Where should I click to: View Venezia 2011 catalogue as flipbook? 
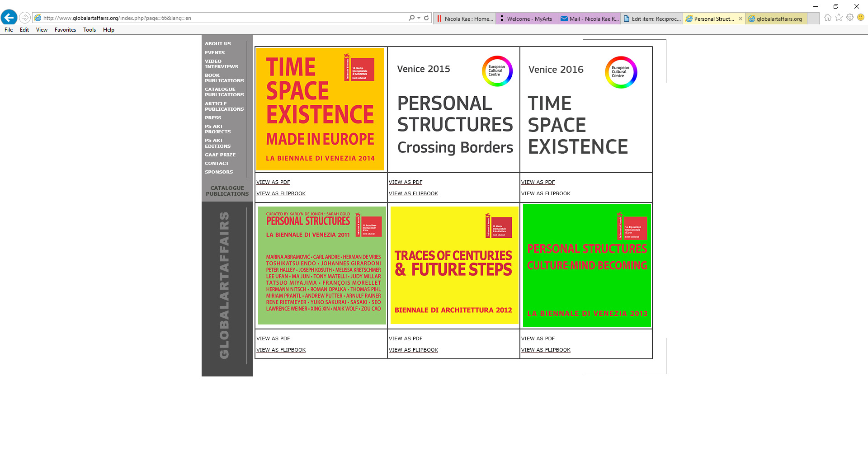point(281,350)
